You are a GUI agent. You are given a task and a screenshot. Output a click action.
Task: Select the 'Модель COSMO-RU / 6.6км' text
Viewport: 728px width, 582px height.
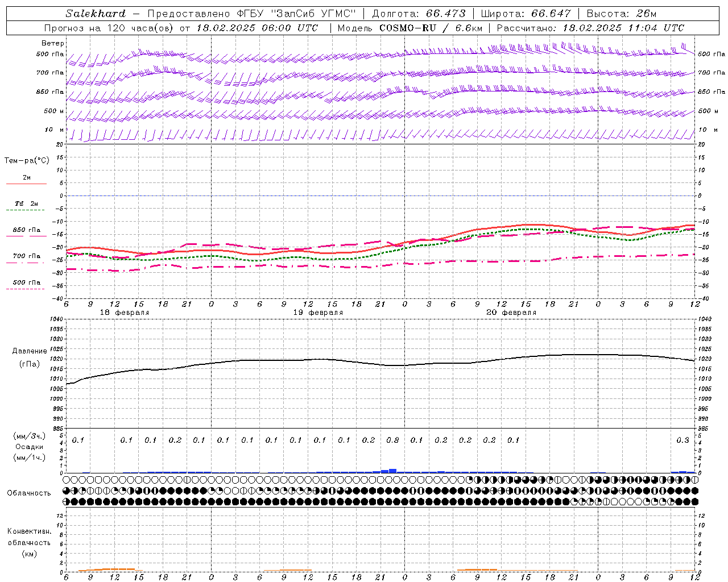410,28
